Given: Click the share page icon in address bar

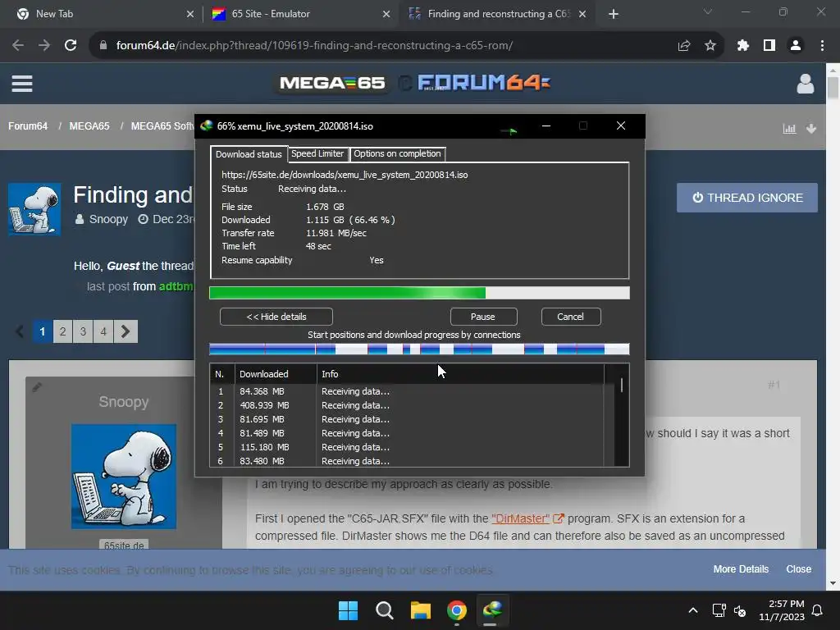Looking at the screenshot, I should 684,46.
